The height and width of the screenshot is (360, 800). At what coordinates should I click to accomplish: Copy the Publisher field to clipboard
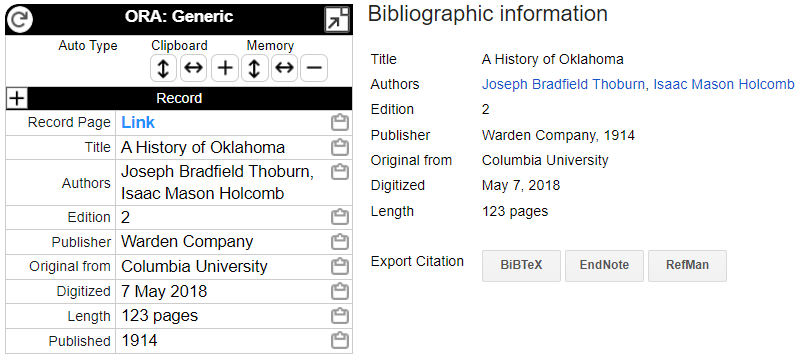340,242
